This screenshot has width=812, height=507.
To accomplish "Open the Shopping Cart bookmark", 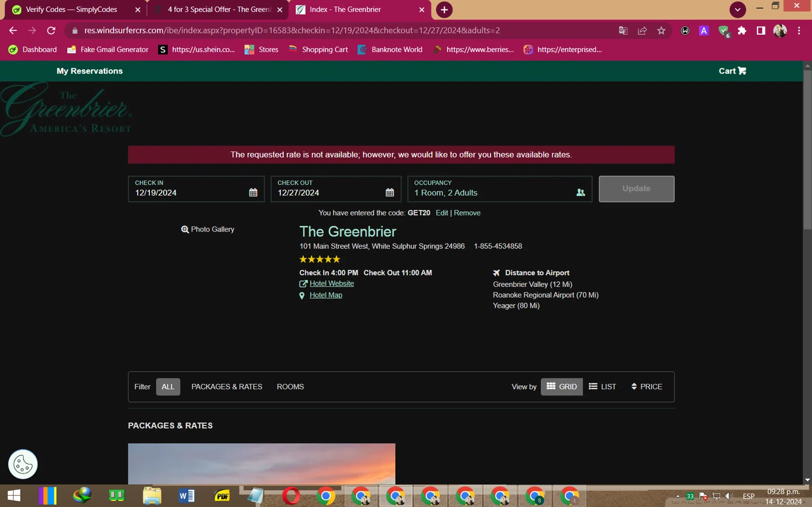I will (318, 50).
